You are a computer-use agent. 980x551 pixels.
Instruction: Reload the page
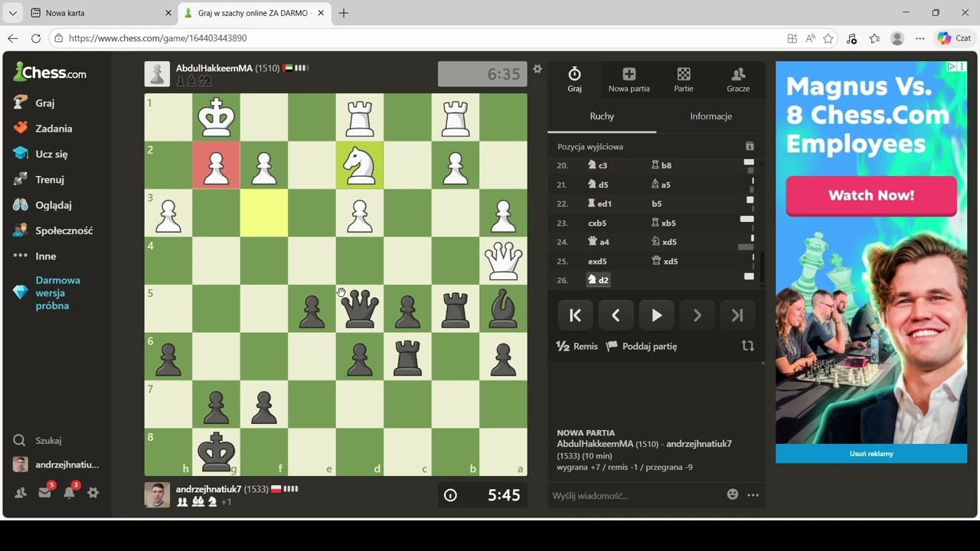point(35,38)
